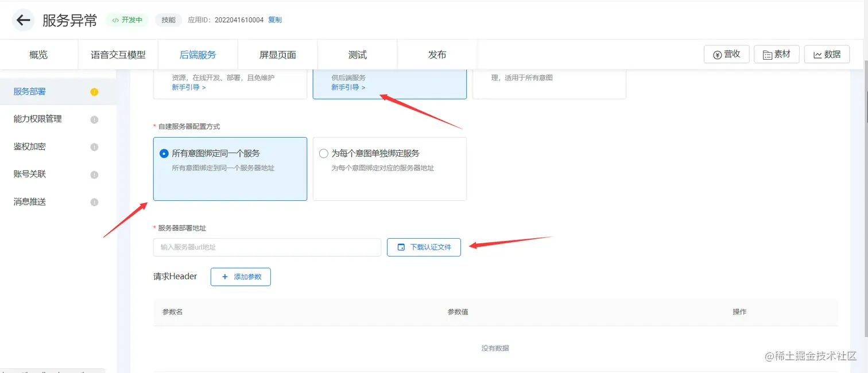Go to the 测试 tab
Screen dimensions: 868x373
pyautogui.click(x=357, y=55)
